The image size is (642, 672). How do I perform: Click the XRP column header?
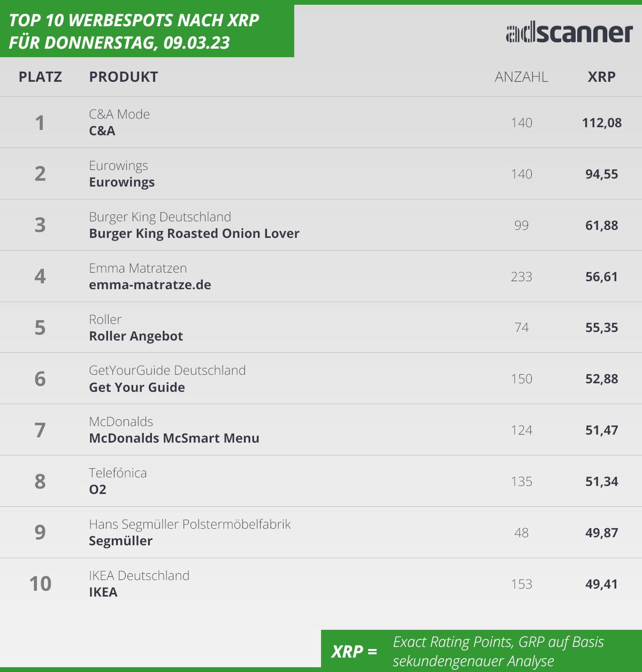(x=601, y=77)
